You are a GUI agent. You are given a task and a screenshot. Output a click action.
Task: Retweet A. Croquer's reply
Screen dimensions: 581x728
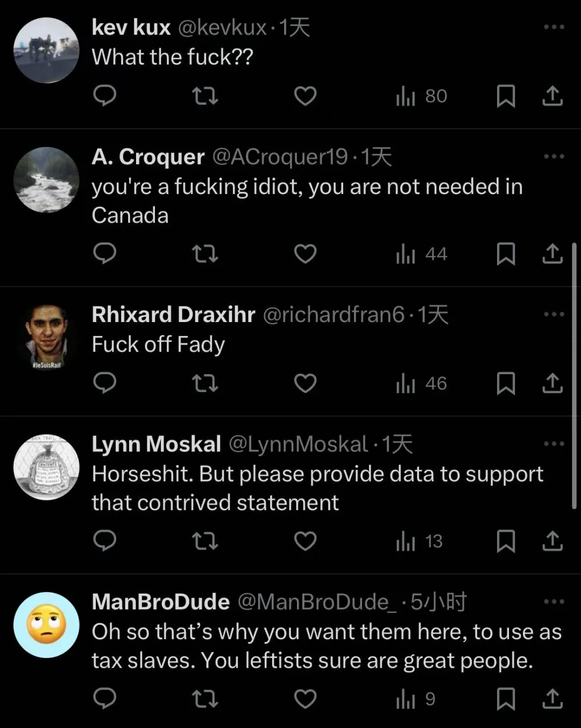tap(205, 254)
